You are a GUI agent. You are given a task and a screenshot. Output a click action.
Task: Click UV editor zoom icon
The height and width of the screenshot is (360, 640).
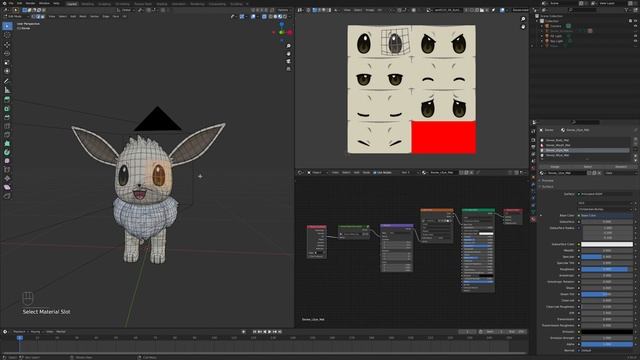click(523, 19)
